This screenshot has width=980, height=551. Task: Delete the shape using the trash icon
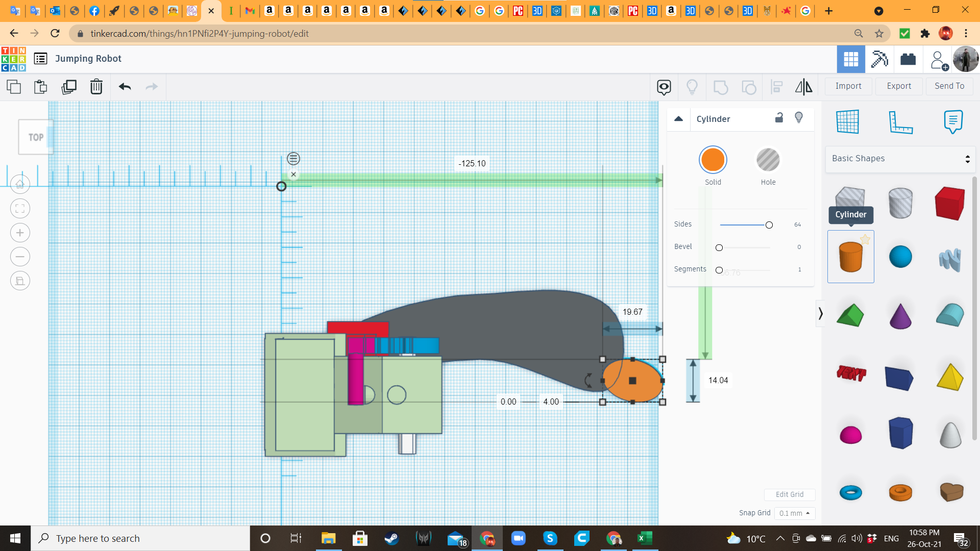coord(96,87)
